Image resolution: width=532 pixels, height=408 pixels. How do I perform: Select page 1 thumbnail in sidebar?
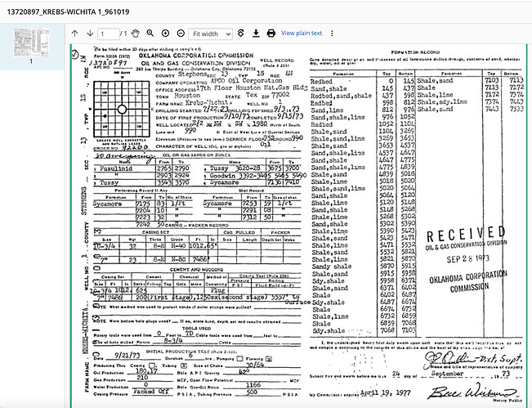click(x=31, y=43)
